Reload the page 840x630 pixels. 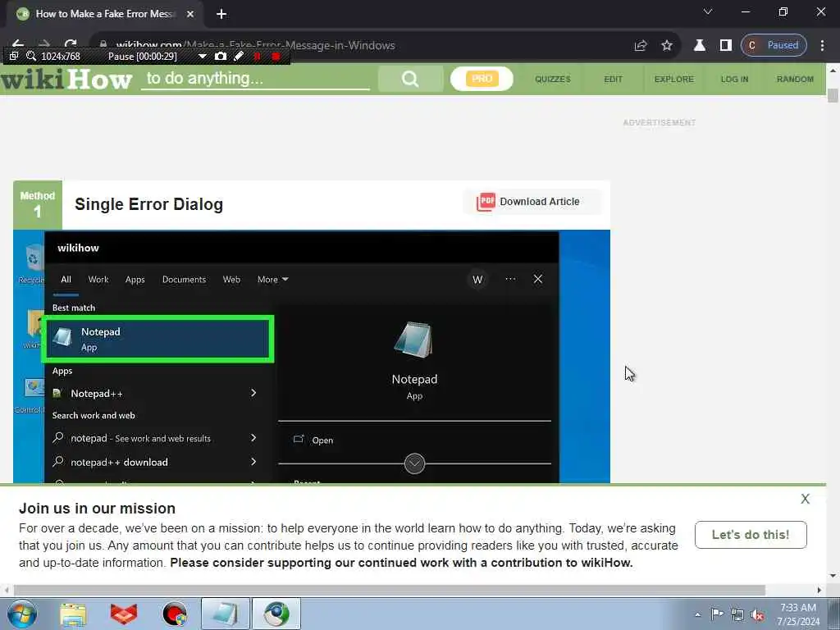tap(71, 45)
